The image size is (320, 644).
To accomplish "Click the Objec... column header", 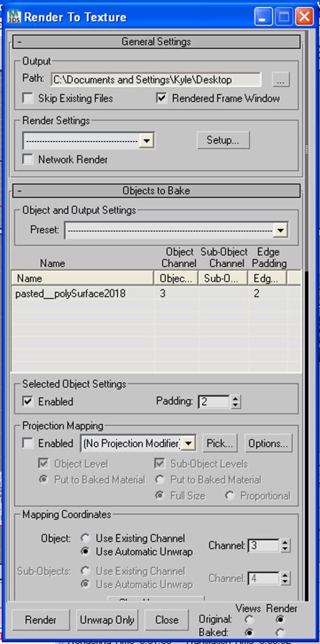I will (176, 278).
